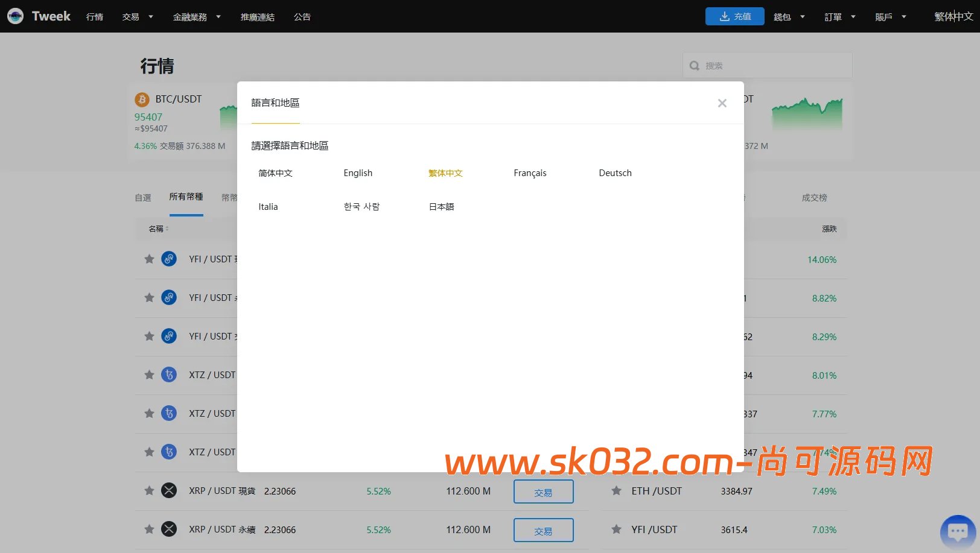Click the magnifier icon in search bar
980x553 pixels.
(695, 65)
